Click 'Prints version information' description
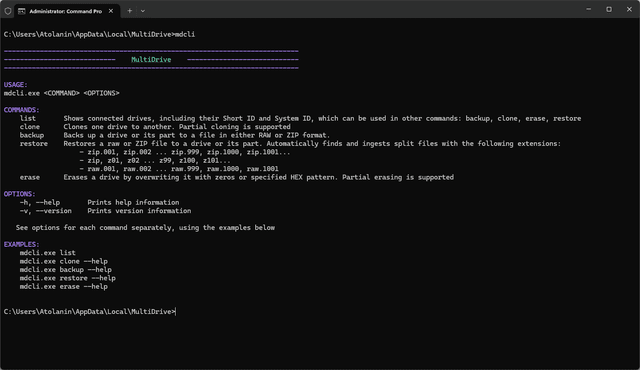This screenshot has height=370, width=640. click(139, 210)
